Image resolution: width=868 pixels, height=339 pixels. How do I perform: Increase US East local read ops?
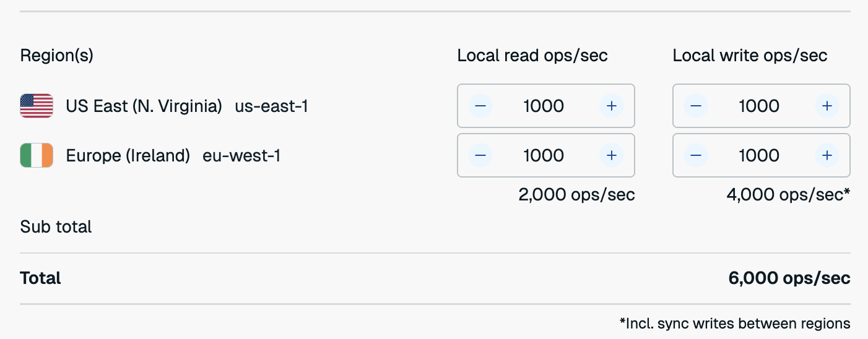pyautogui.click(x=611, y=106)
